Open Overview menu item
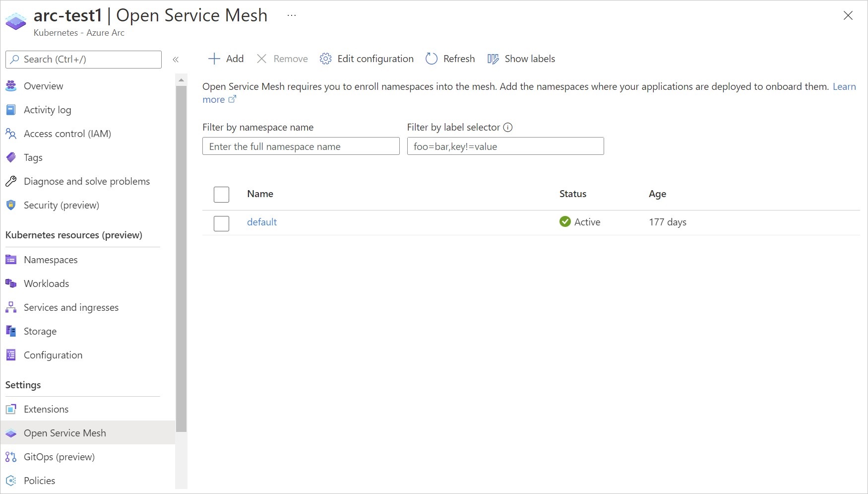 pos(43,86)
